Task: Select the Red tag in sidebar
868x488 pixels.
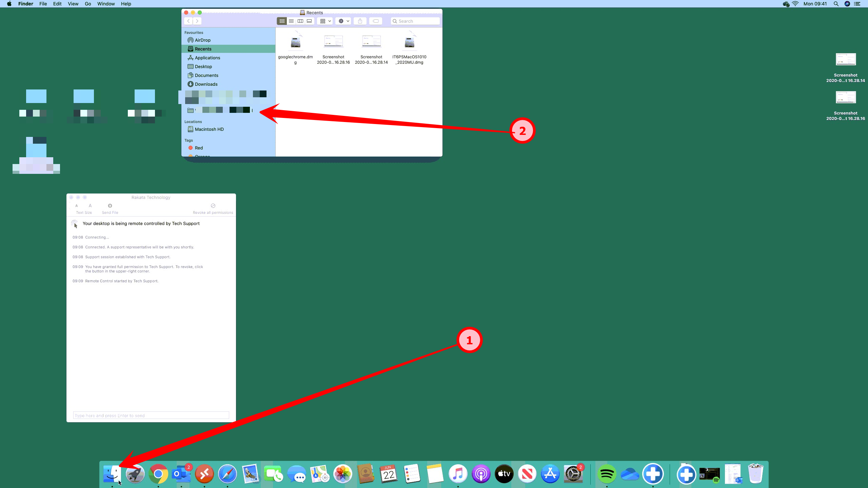Action: [x=198, y=148]
